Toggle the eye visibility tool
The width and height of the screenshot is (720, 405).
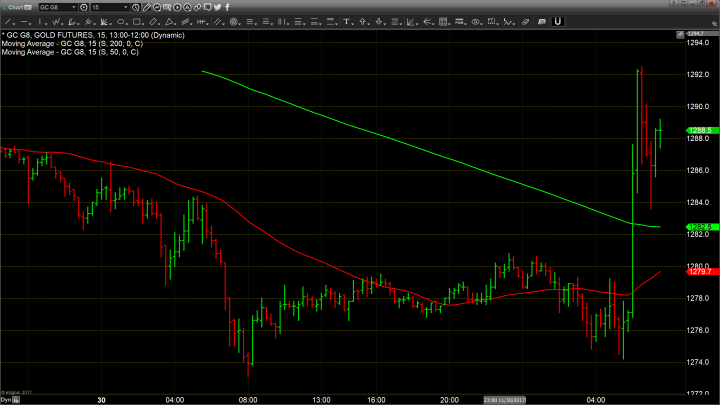[475, 21]
